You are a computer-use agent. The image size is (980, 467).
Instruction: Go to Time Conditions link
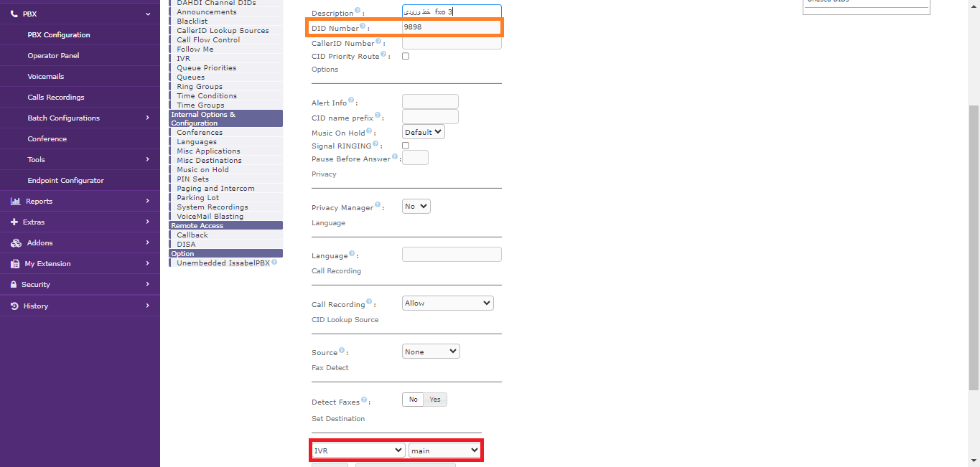pos(207,96)
